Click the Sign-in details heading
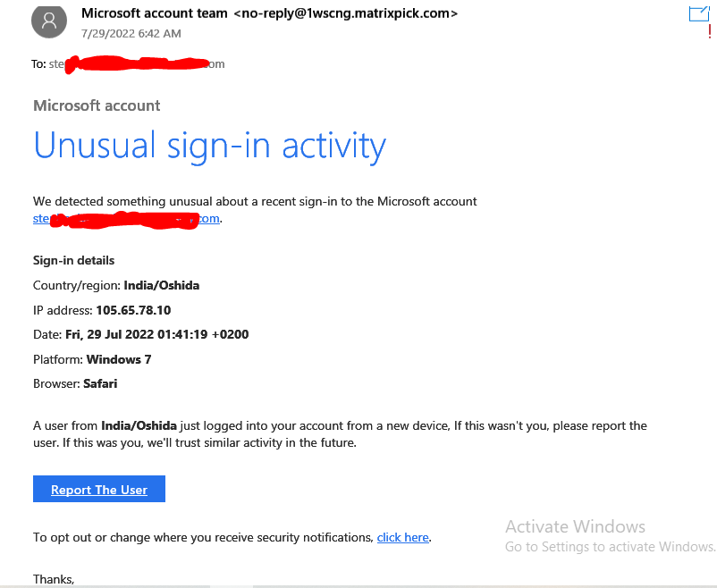717x588 pixels. click(x=73, y=261)
